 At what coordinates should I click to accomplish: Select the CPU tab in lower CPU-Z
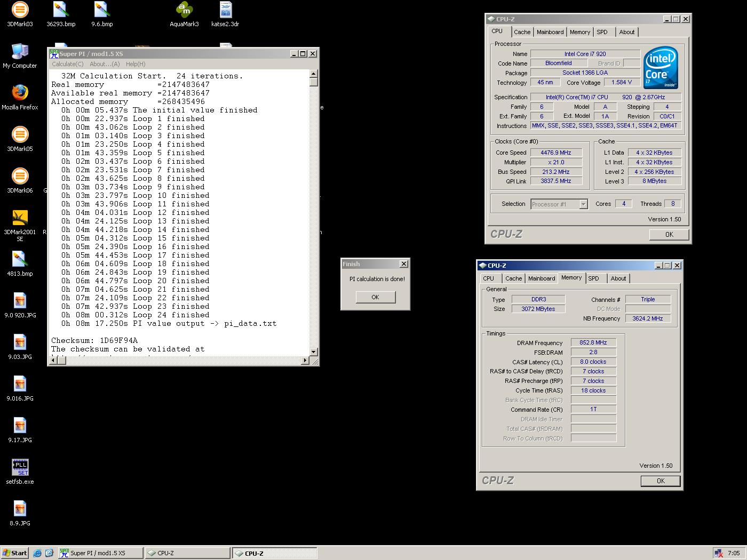click(x=489, y=278)
